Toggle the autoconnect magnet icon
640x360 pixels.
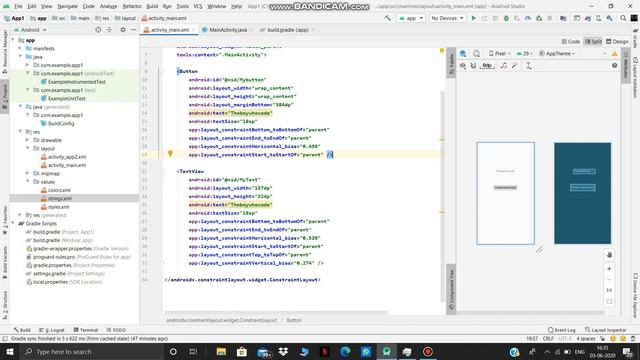click(473, 65)
